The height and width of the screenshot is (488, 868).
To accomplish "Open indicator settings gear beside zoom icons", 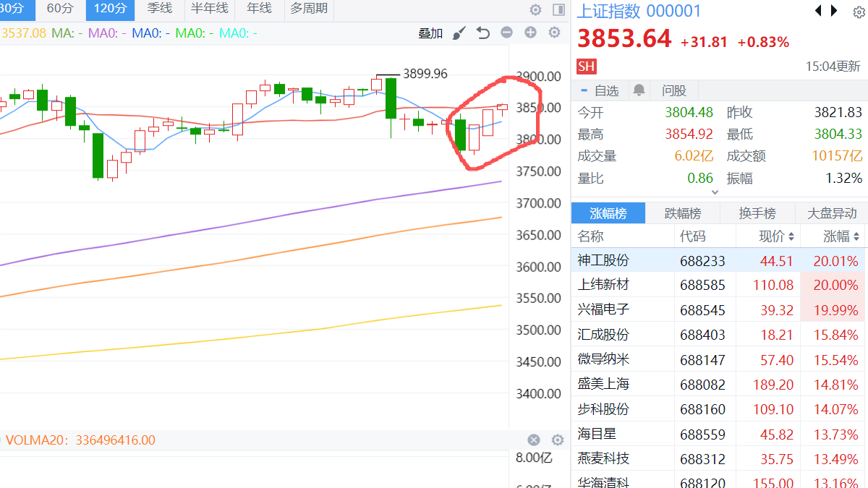I will click(554, 33).
